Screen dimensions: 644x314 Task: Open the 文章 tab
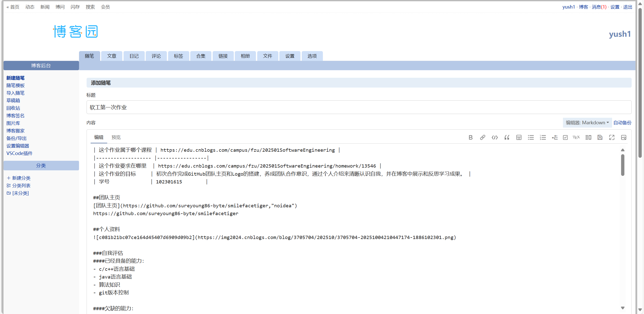(x=112, y=56)
